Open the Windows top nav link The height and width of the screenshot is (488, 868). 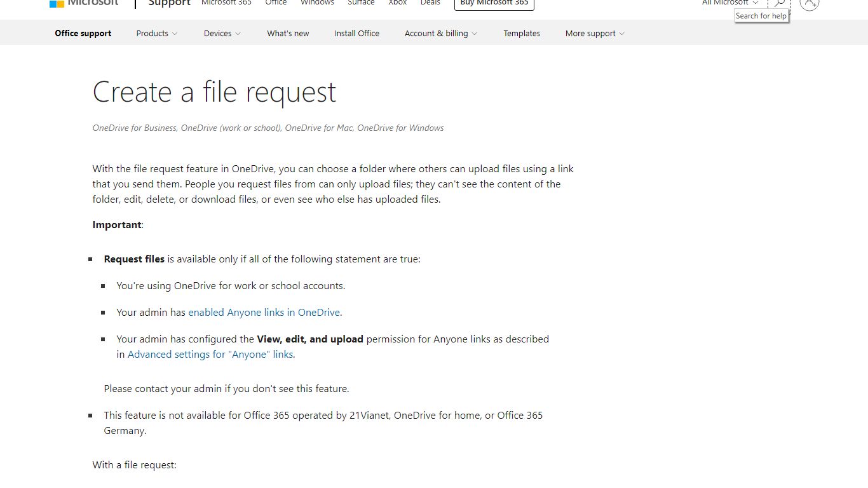(x=317, y=3)
